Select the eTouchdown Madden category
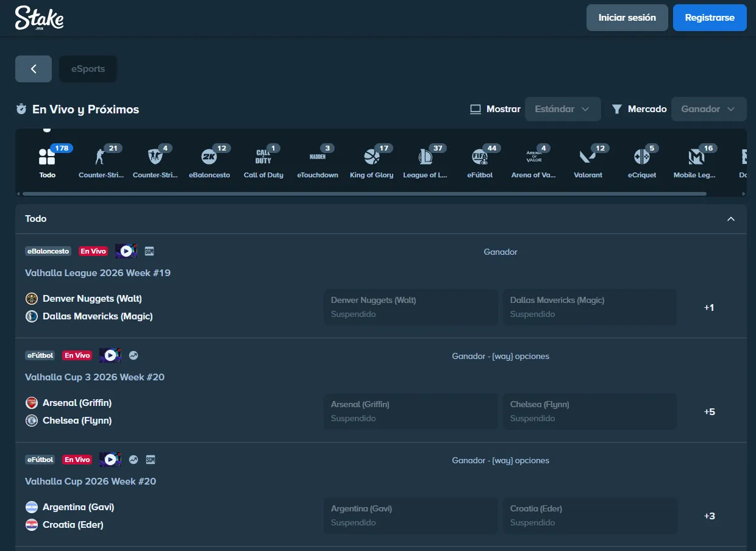The height and width of the screenshot is (551, 756). 318,162
